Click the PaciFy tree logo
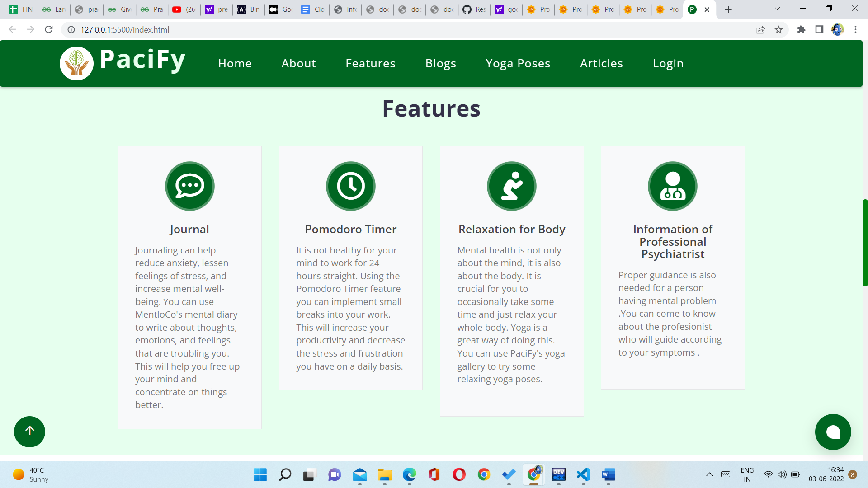This screenshot has height=488, width=868. pos(76,63)
